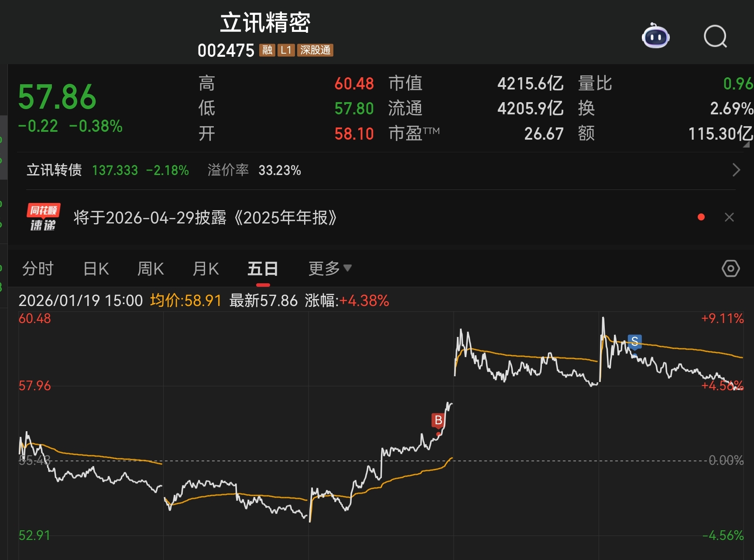Tap the open price value 58.10
This screenshot has height=560, width=754.
click(x=354, y=134)
